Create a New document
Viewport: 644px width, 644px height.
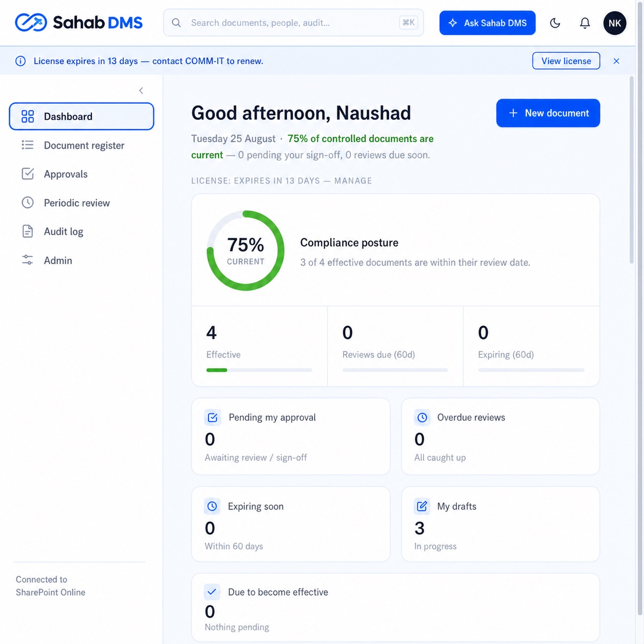tap(548, 113)
